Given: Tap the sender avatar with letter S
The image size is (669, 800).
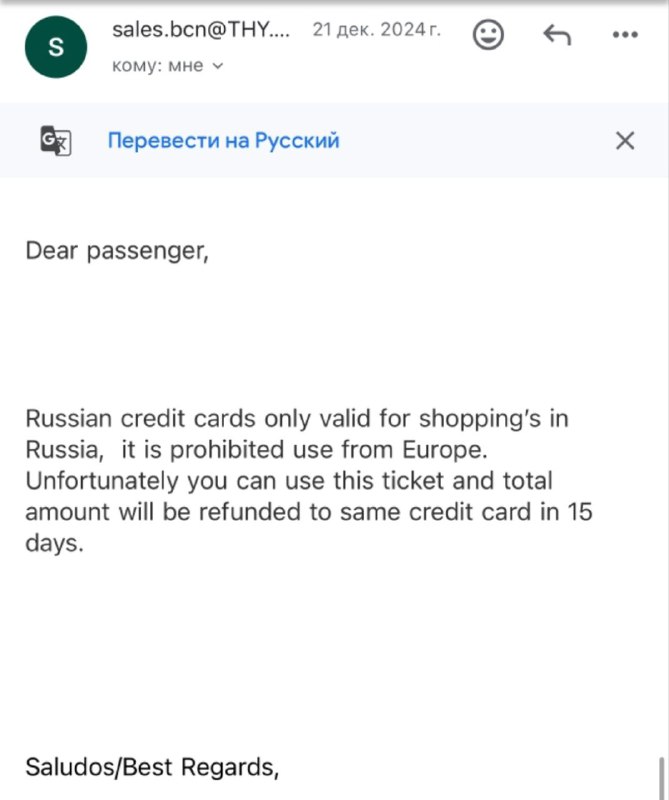Looking at the screenshot, I should [x=56, y=47].
